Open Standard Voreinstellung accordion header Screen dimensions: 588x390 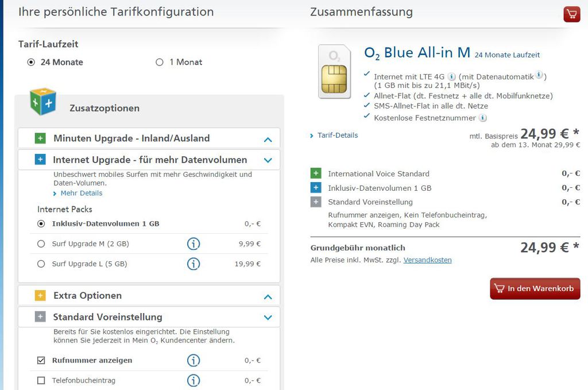tap(149, 317)
